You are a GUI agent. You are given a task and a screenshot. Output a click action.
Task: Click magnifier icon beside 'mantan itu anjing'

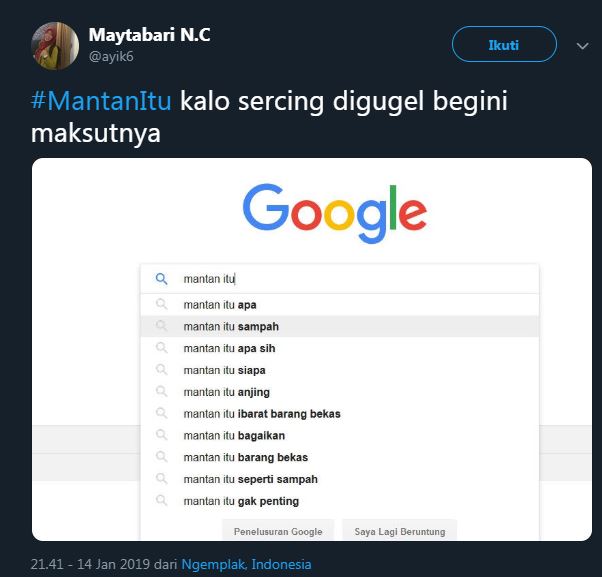(162, 392)
